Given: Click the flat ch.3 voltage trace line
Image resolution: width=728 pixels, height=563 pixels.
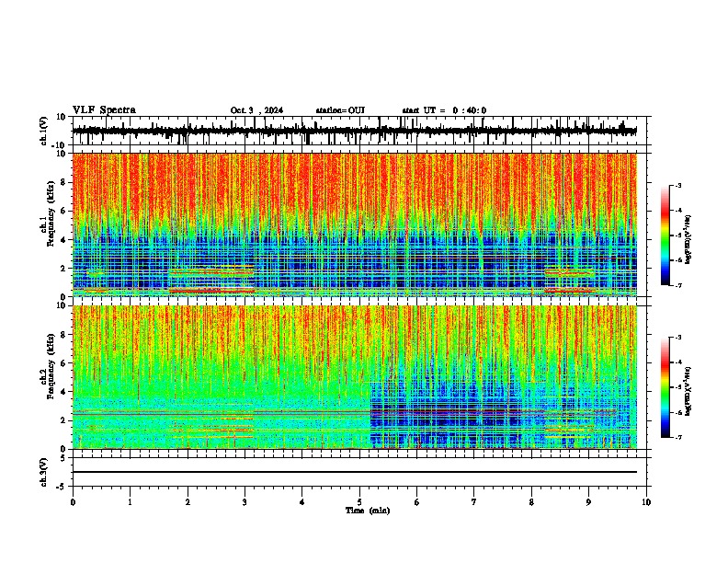Looking at the screenshot, I should 355,472.
